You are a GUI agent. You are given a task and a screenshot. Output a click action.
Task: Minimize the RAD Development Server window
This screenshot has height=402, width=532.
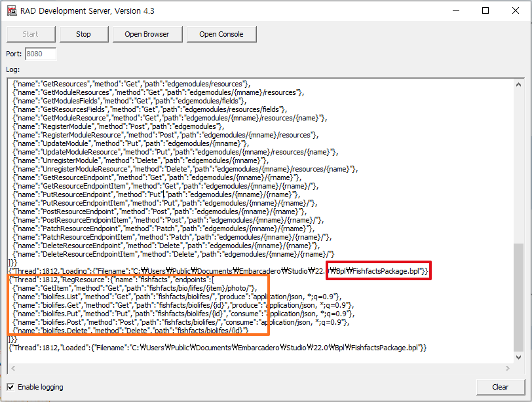point(456,11)
